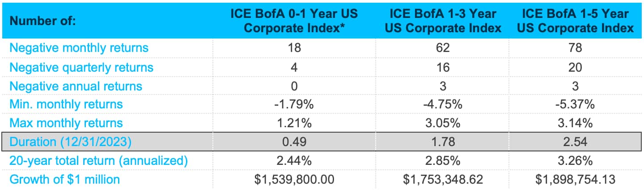This screenshot has width=644, height=194.
Task: Click the 'Number of:' header cell
Action: click(x=43, y=21)
